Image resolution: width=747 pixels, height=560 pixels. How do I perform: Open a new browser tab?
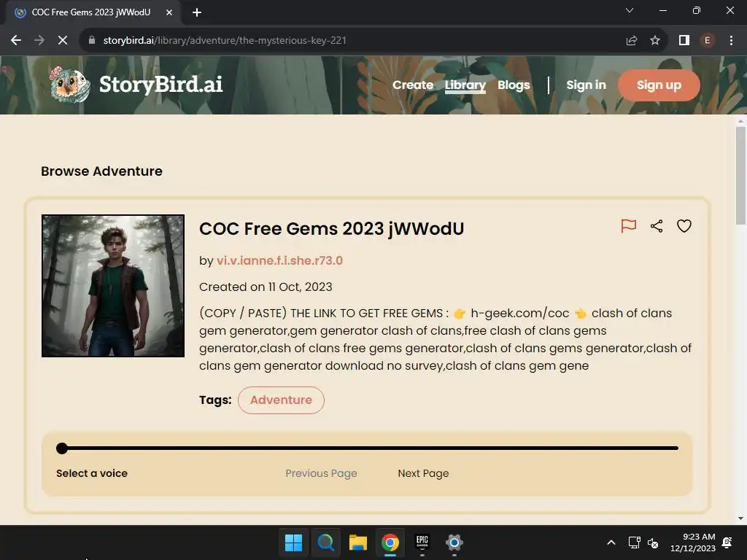click(x=197, y=12)
